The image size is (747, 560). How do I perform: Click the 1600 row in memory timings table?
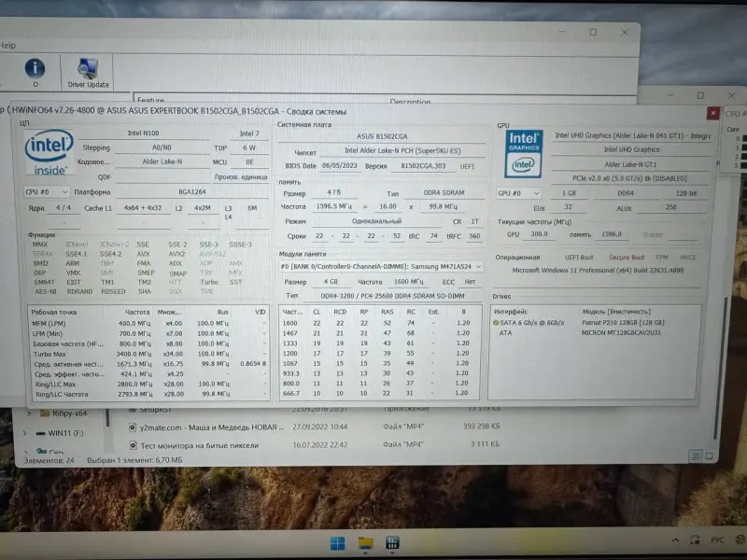pos(380,323)
